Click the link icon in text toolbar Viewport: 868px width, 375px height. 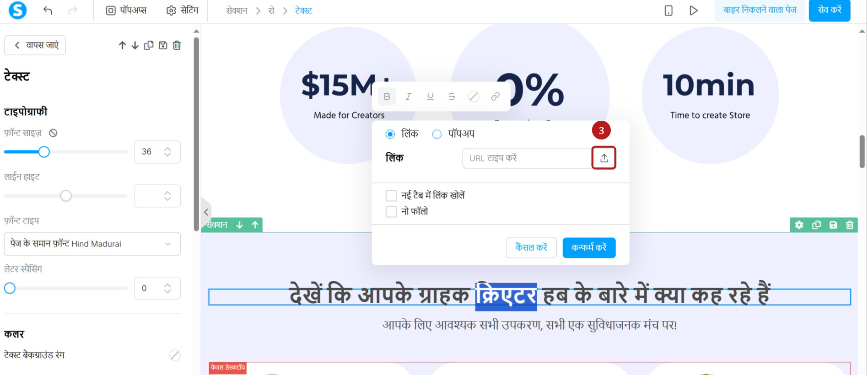495,96
